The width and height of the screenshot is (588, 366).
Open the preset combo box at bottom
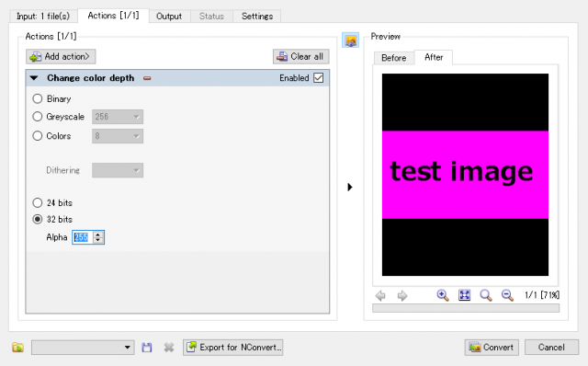point(83,348)
